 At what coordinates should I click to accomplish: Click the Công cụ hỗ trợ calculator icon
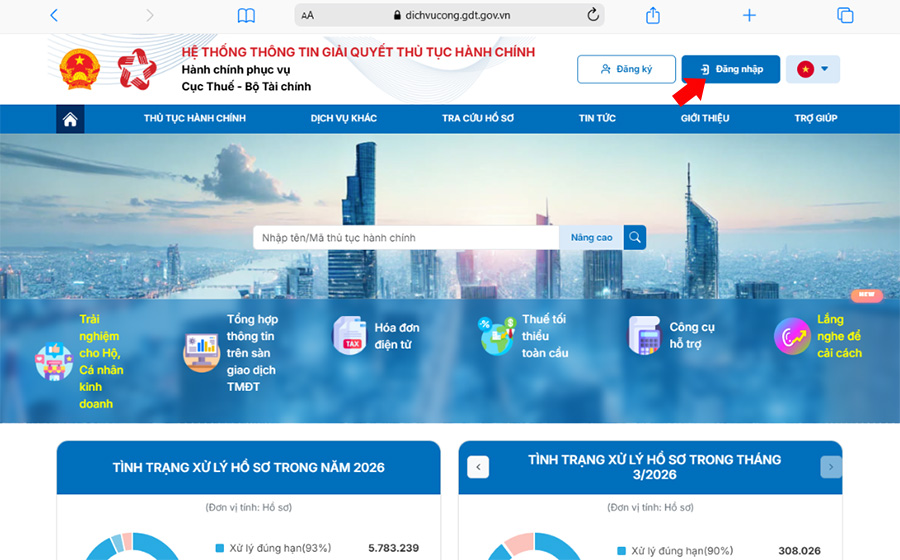point(645,335)
